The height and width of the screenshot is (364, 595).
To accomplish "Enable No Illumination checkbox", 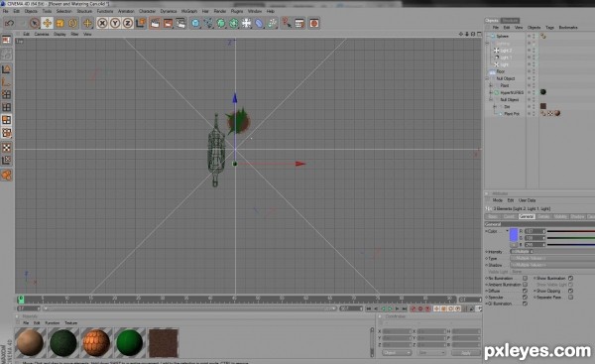I will [526, 279].
